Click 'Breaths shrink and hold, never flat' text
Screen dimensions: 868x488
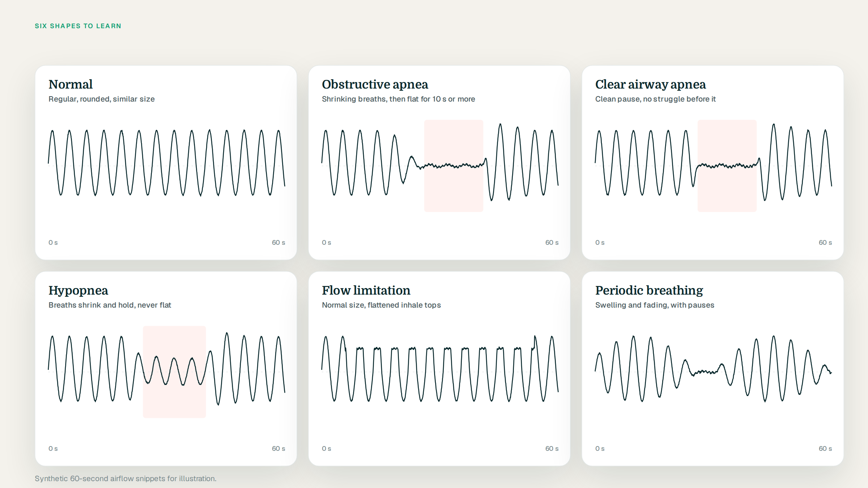[x=110, y=305]
